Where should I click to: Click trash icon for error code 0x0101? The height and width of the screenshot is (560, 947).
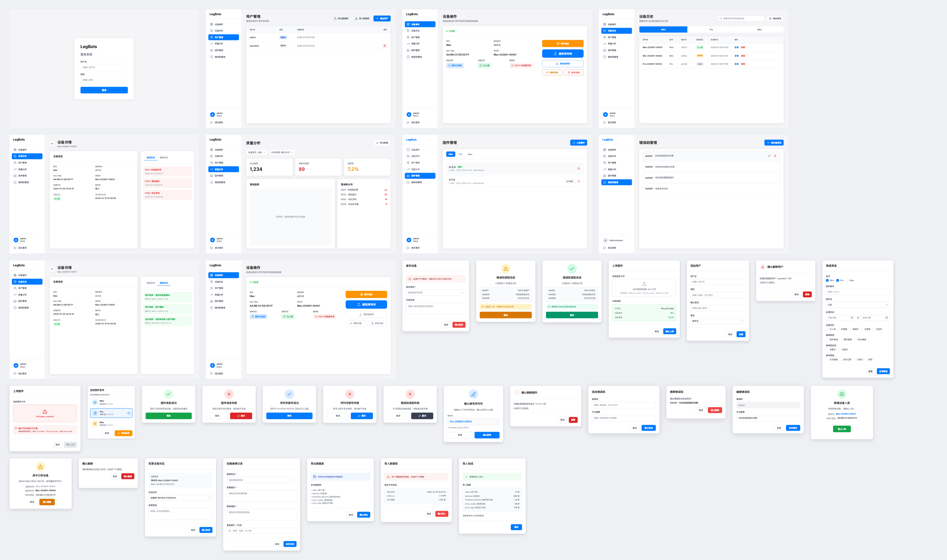click(775, 156)
